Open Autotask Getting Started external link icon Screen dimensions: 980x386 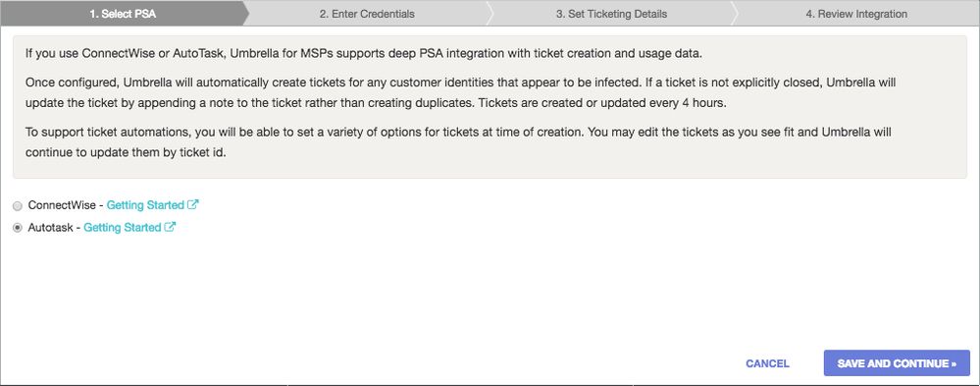[170, 227]
